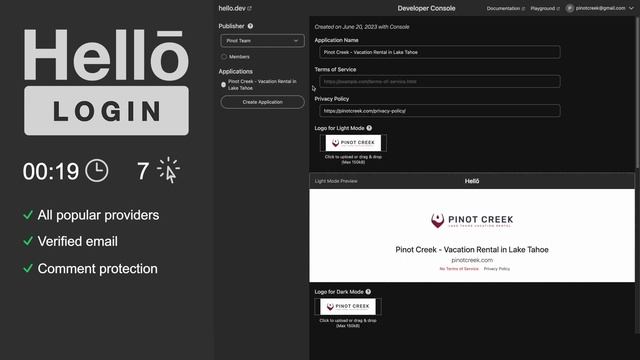Viewport: 640px width, 360px height.
Task: Click the vertical scrollbar of the console
Action: tap(637, 94)
